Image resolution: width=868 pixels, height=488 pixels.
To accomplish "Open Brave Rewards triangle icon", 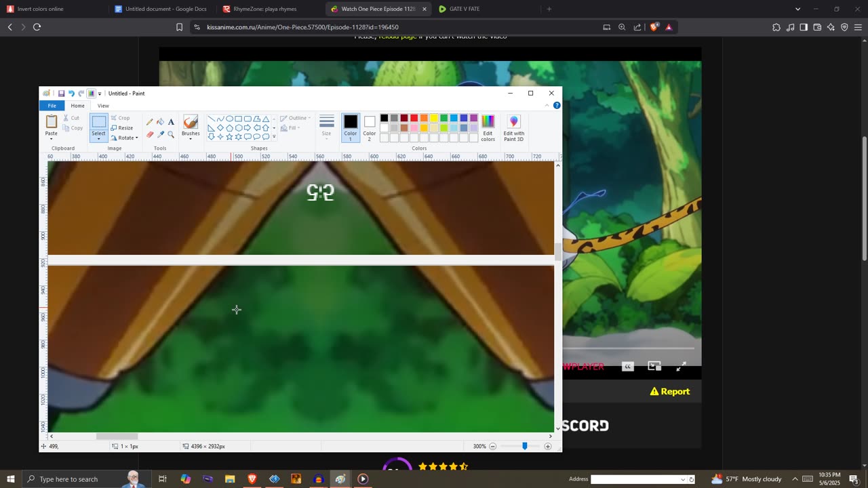I will [669, 27].
